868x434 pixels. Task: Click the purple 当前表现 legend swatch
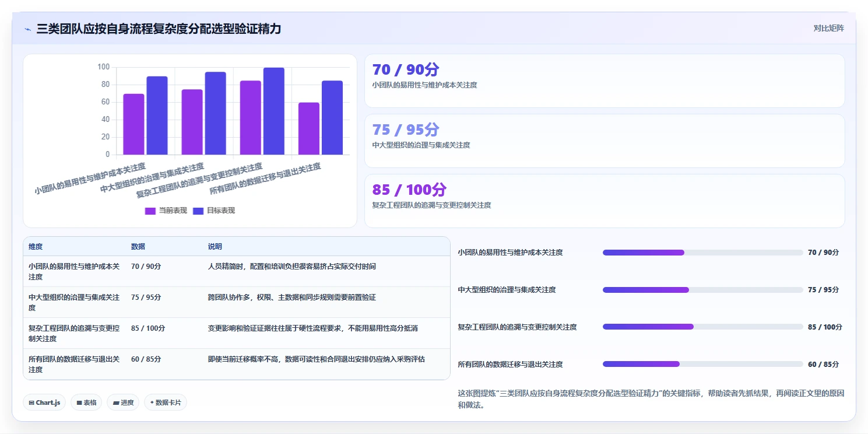point(150,211)
